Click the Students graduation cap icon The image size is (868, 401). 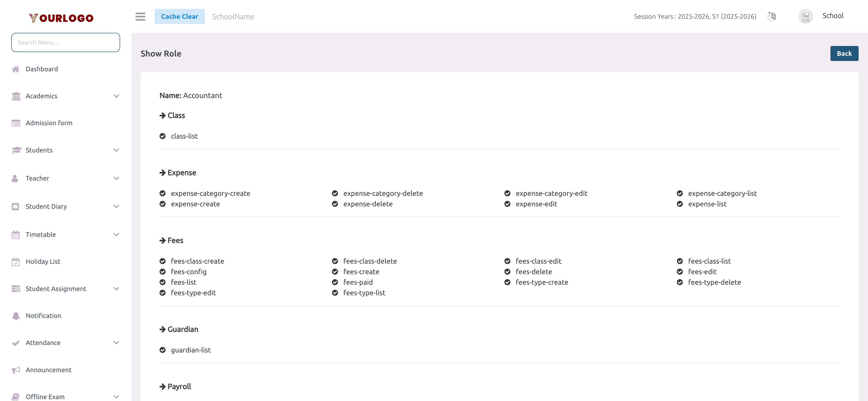point(16,150)
